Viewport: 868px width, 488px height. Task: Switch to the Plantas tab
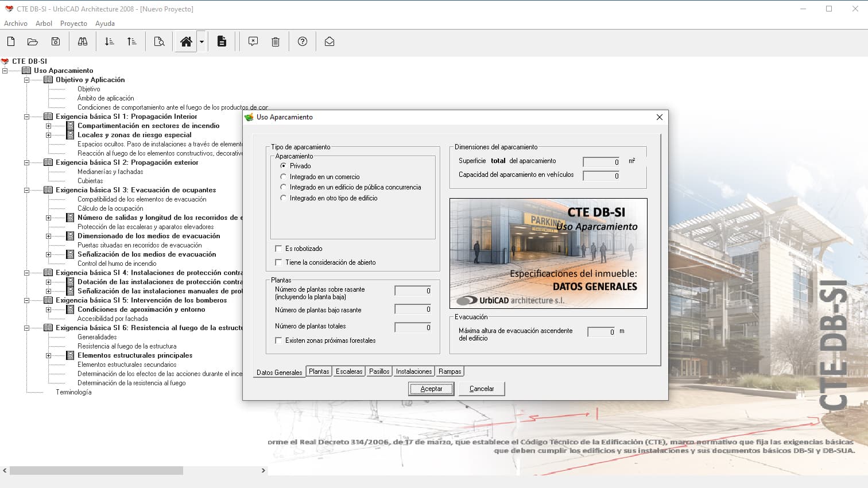pos(319,371)
